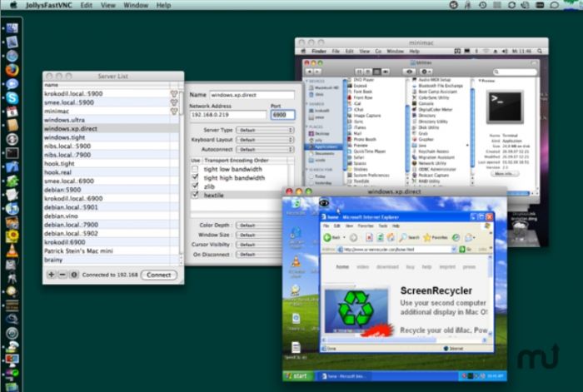Viewport: 583px width, 392px height.
Task: Click the Refresh icon in Internet Explorer toolbar
Action: [x=380, y=237]
